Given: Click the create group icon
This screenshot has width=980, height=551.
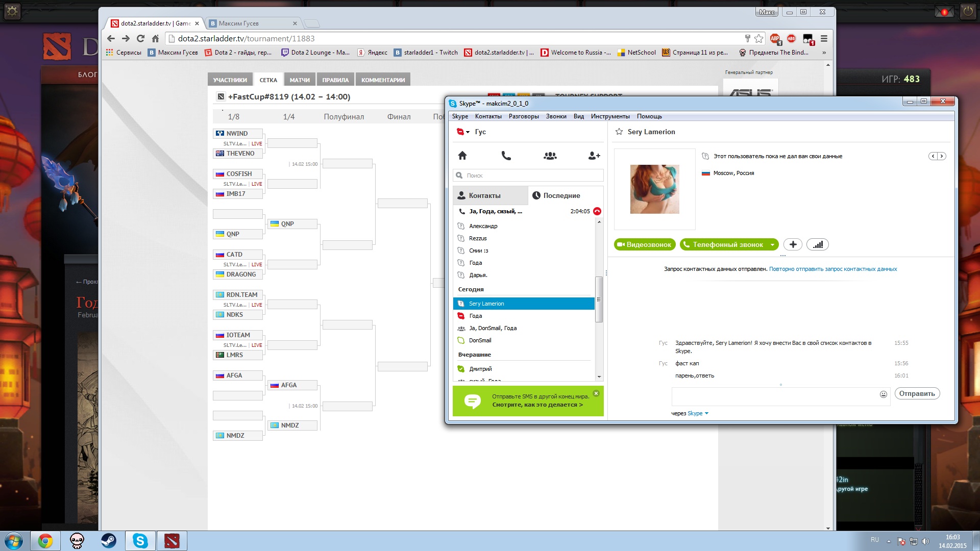Looking at the screenshot, I should click(550, 156).
